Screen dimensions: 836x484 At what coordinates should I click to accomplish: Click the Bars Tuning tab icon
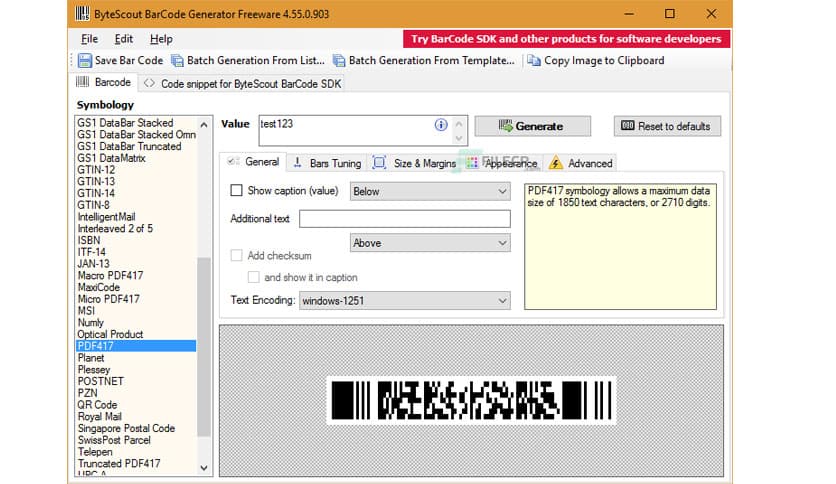tap(298, 163)
